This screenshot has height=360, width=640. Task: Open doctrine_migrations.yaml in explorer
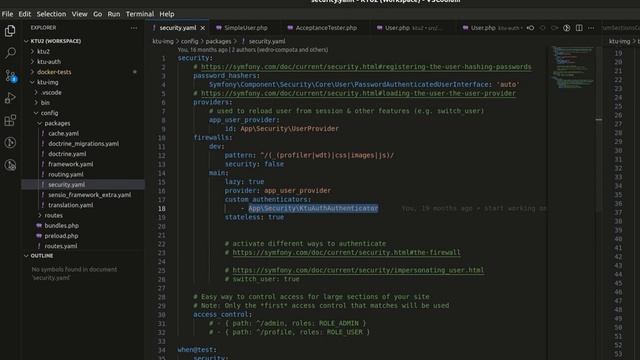click(x=83, y=144)
